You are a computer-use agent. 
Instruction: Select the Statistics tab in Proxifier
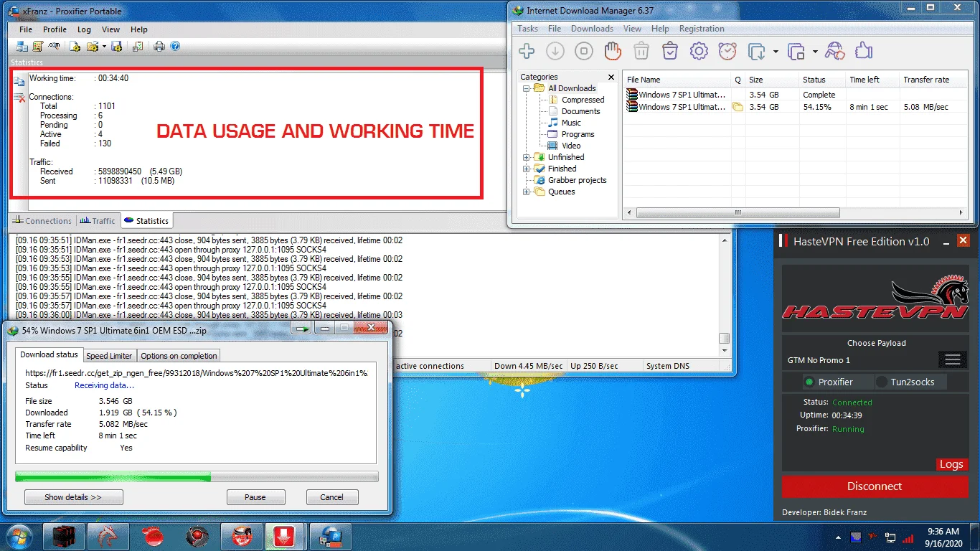pyautogui.click(x=146, y=221)
